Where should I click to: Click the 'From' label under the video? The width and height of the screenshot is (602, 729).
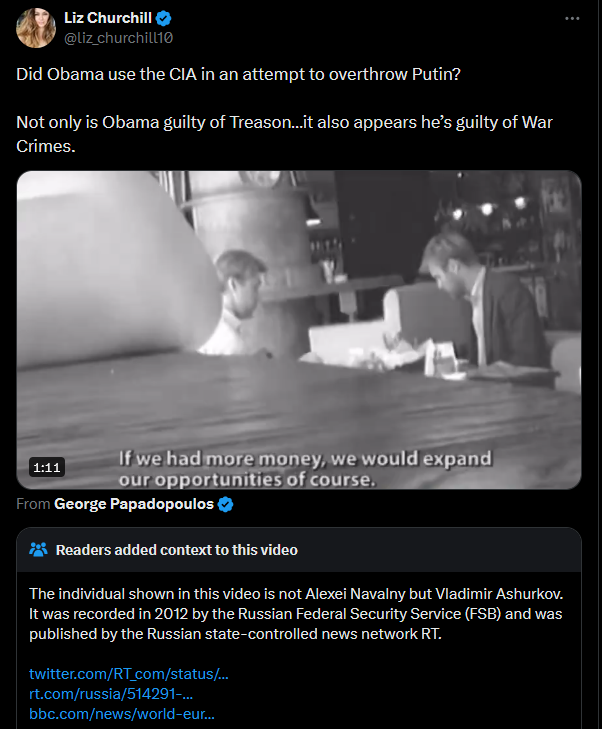33,504
